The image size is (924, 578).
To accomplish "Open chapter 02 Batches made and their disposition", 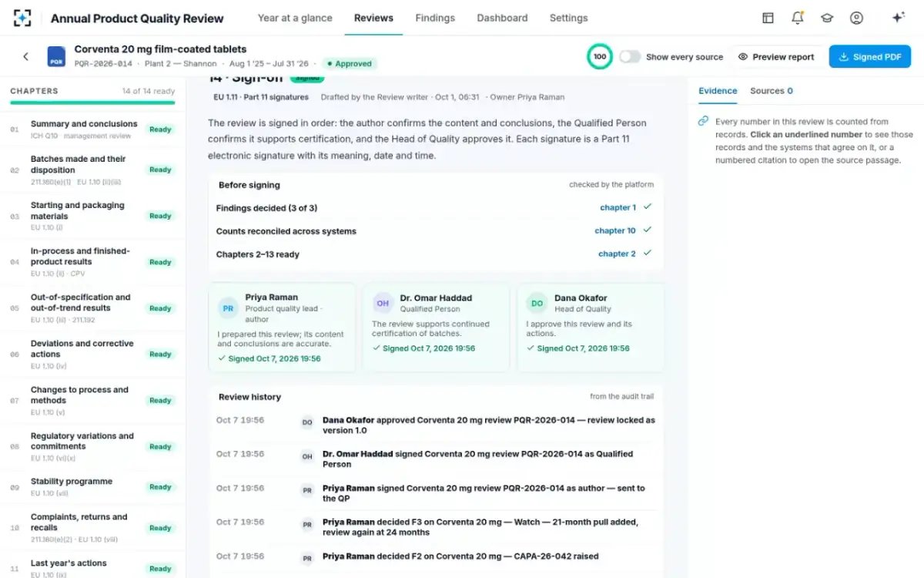I will 92,170.
